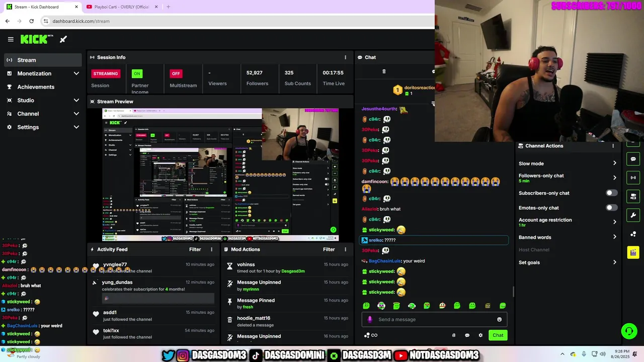
Task: Click the small icon left of chat bubble
Action: click(454, 335)
